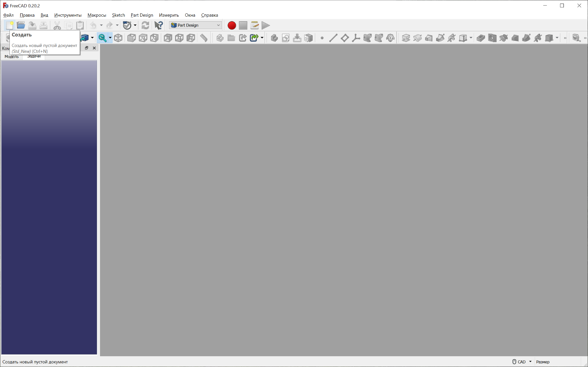Image resolution: width=588 pixels, height=367 pixels.
Task: Click the Left view cube icon
Action: click(x=191, y=38)
